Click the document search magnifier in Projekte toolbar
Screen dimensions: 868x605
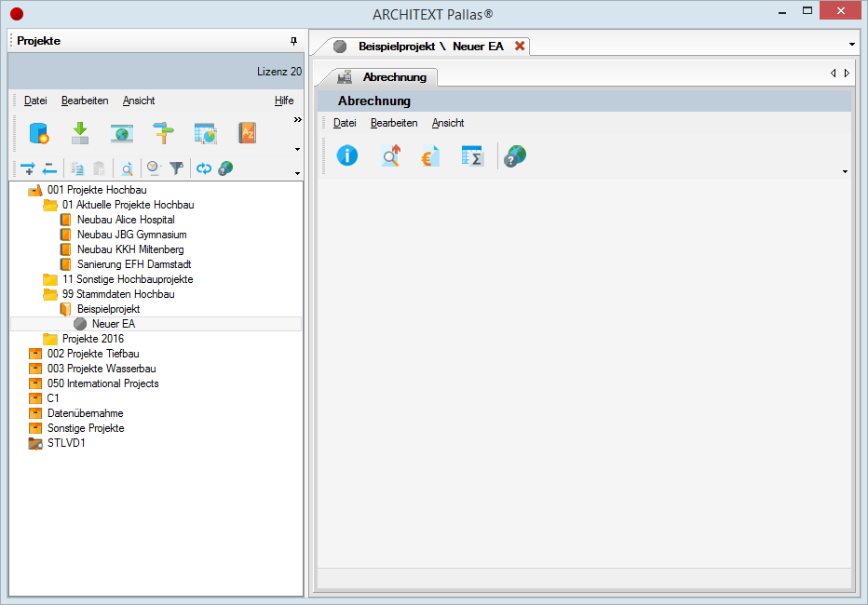pos(128,168)
